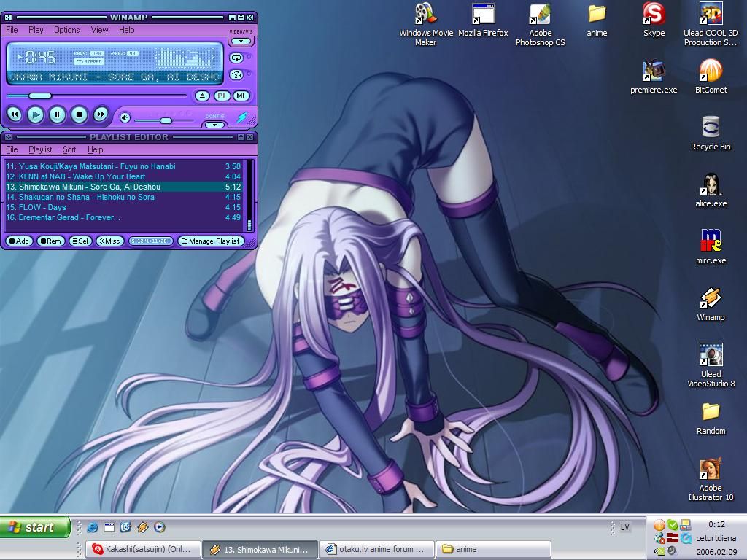This screenshot has width=747, height=560.
Task: Select track 12 Wake Up Your Heart
Action: pyautogui.click(x=123, y=176)
